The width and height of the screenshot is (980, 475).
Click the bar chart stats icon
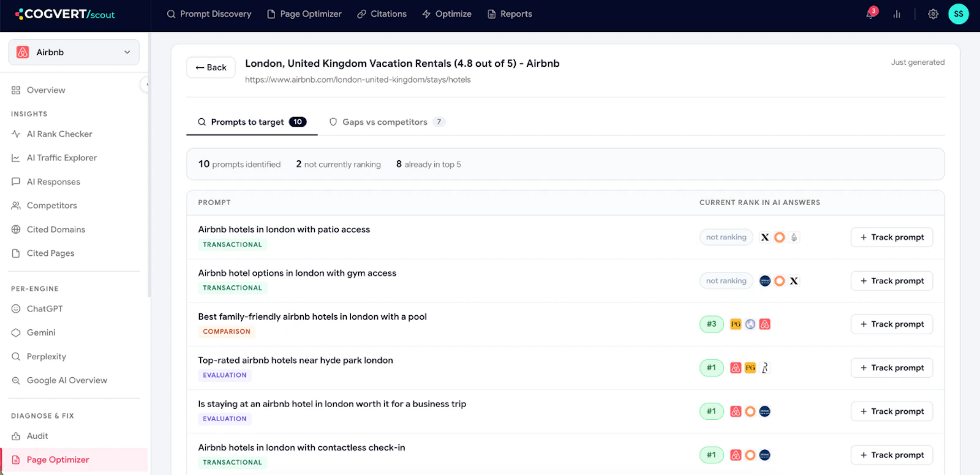pos(897,14)
